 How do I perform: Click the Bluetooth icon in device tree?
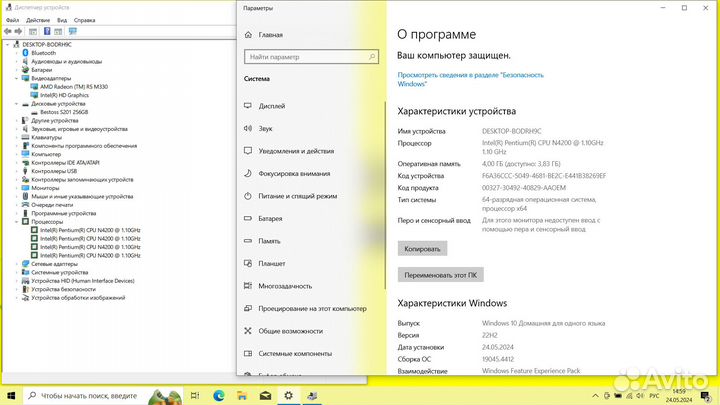[x=25, y=53]
